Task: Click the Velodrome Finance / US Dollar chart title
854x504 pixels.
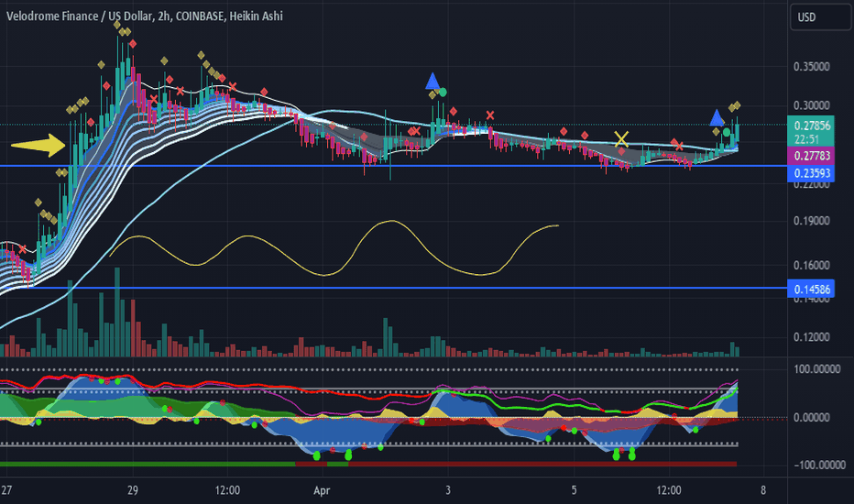Action: pyautogui.click(x=145, y=16)
